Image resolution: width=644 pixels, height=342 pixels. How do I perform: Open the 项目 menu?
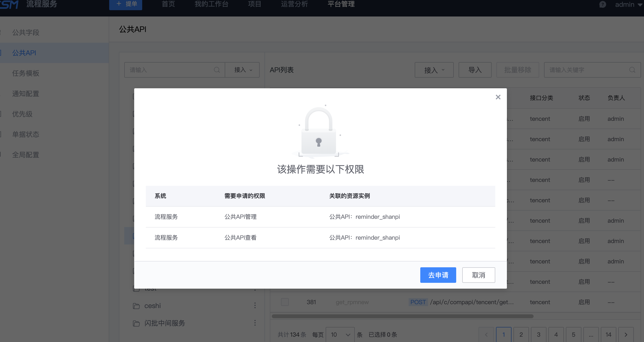point(255,4)
